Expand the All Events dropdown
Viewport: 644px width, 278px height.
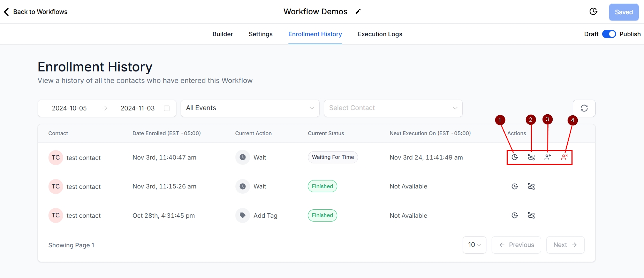(250, 108)
